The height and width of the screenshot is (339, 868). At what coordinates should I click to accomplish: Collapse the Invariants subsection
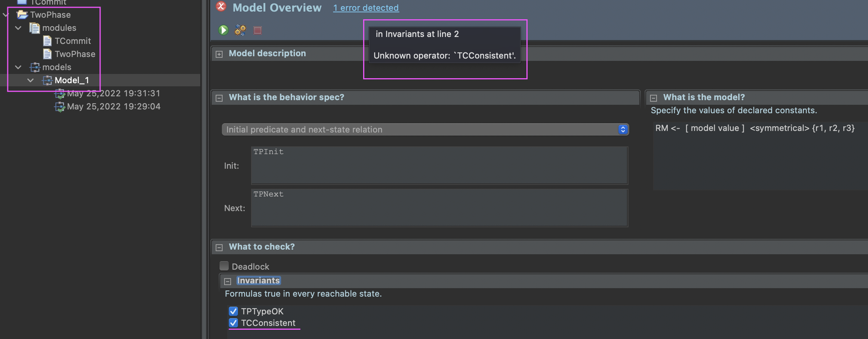(228, 282)
